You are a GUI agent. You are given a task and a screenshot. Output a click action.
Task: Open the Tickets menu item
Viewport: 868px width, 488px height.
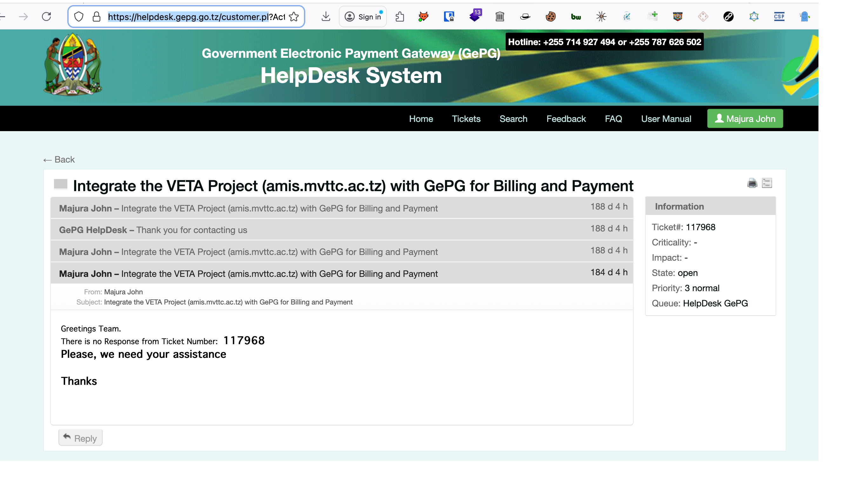[466, 118]
